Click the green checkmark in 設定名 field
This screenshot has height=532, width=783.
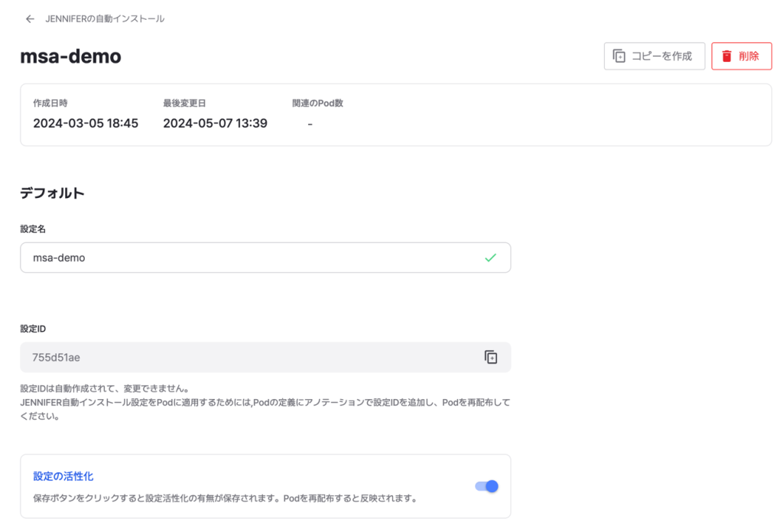[490, 258]
